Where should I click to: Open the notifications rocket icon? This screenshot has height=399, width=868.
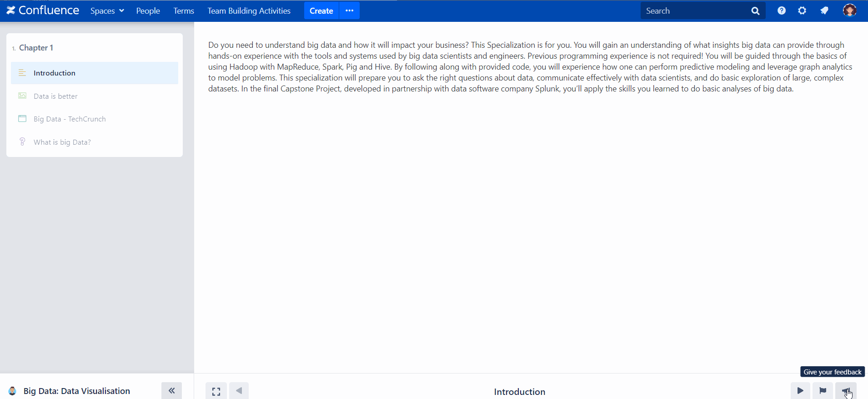point(824,11)
